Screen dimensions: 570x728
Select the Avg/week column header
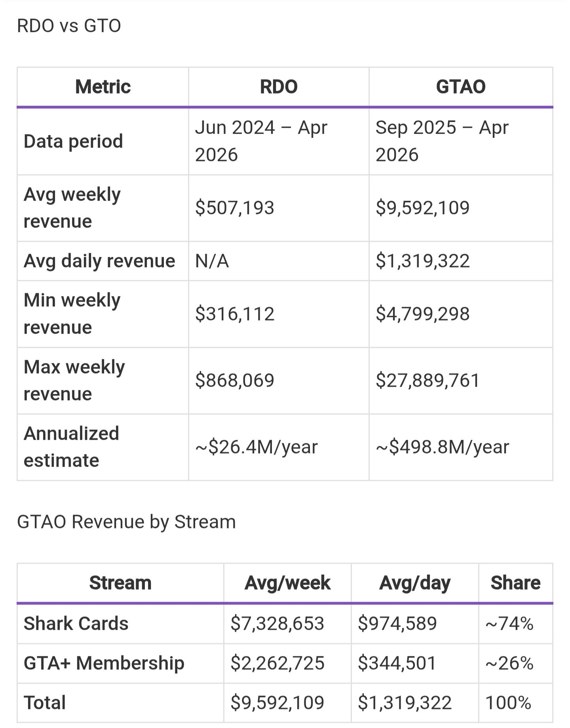287,583
